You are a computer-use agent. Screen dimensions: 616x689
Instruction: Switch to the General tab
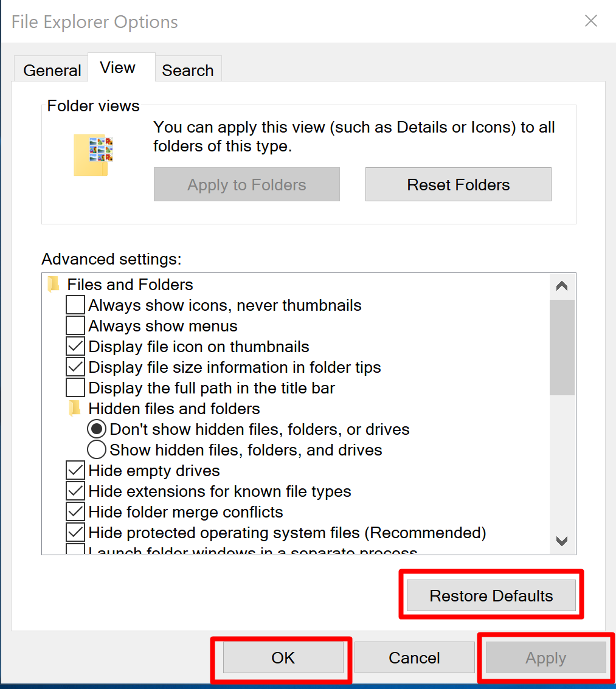click(52, 71)
